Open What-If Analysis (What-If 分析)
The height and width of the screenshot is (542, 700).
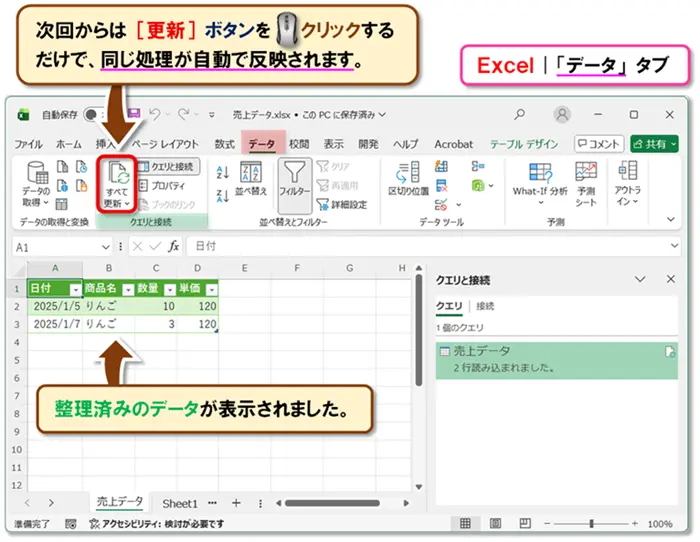pyautogui.click(x=540, y=184)
